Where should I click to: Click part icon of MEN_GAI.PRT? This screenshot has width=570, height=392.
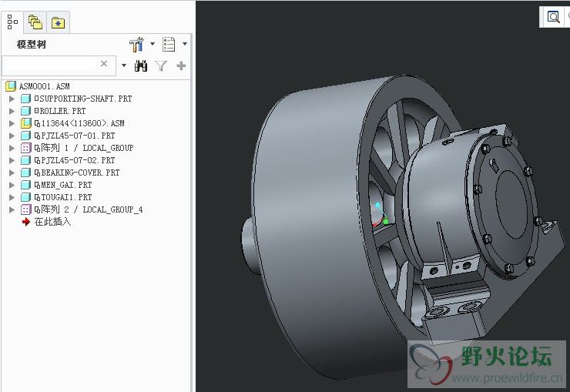tap(26, 185)
